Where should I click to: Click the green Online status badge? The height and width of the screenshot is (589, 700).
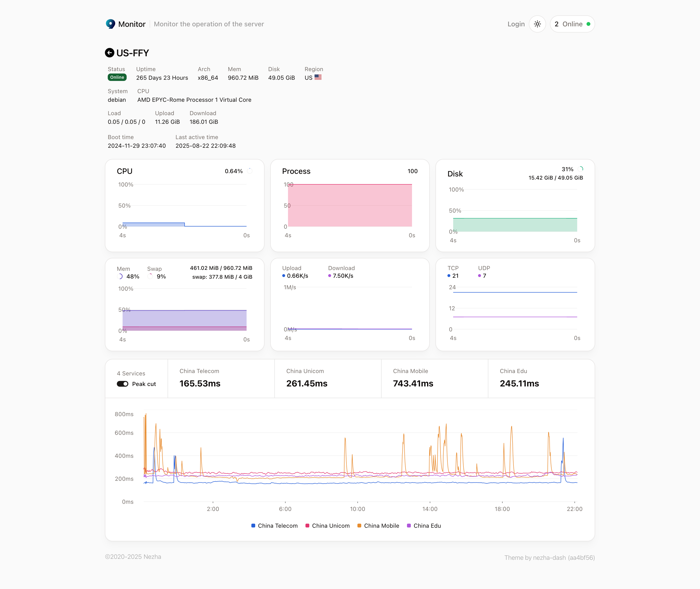[x=117, y=78]
